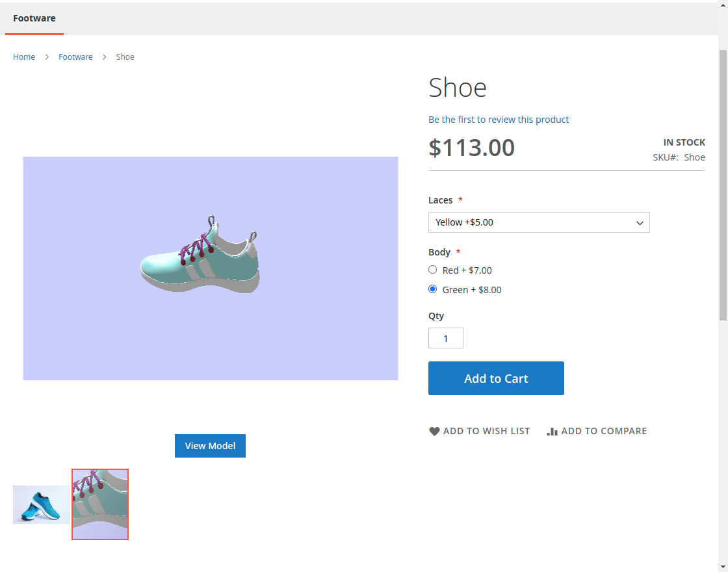Select the Red + $7.00 body option

(x=432, y=269)
